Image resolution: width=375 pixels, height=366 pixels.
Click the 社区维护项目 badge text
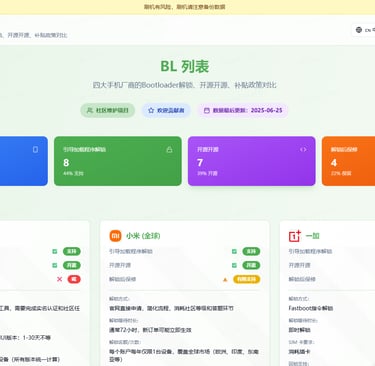pos(112,110)
